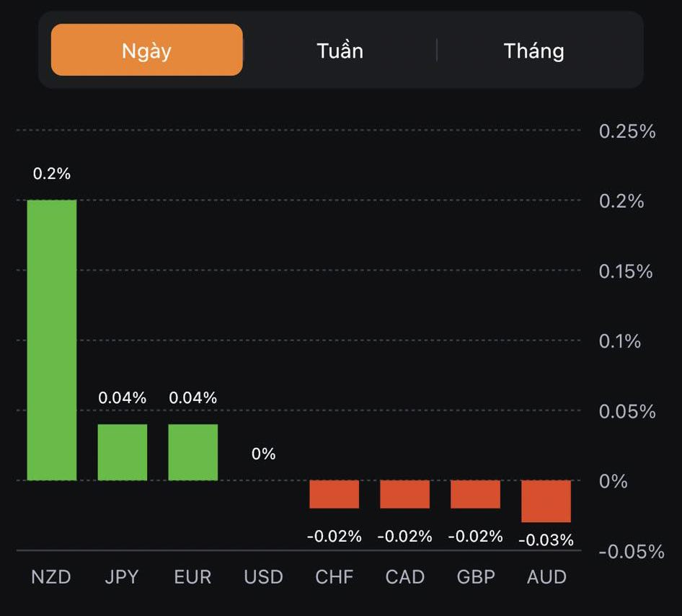
Task: Tap the -0.03% value under AUD
Action: click(x=546, y=540)
